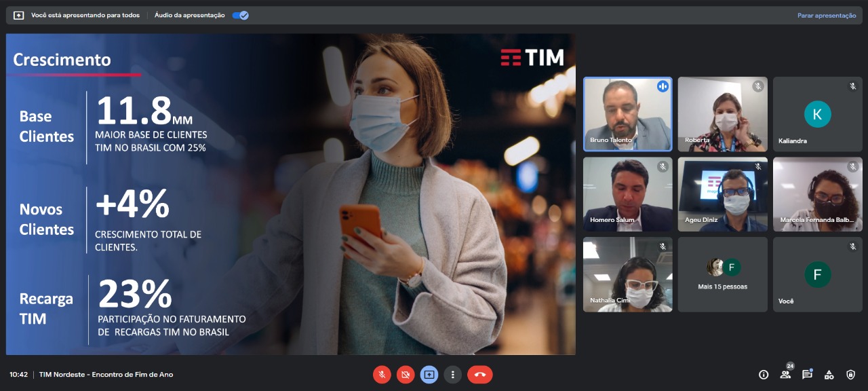868x391 pixels.
Task: Expand the Mais 15 pessoas tile
Action: tap(722, 274)
